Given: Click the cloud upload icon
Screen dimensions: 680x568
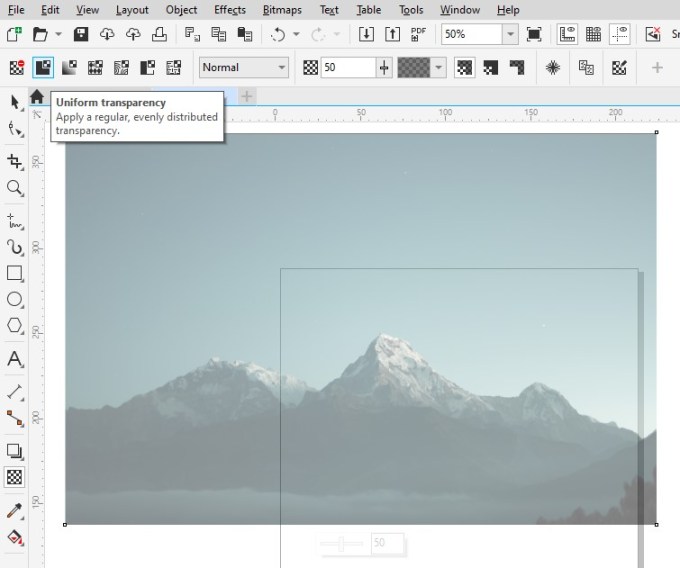Looking at the screenshot, I should (133, 34).
